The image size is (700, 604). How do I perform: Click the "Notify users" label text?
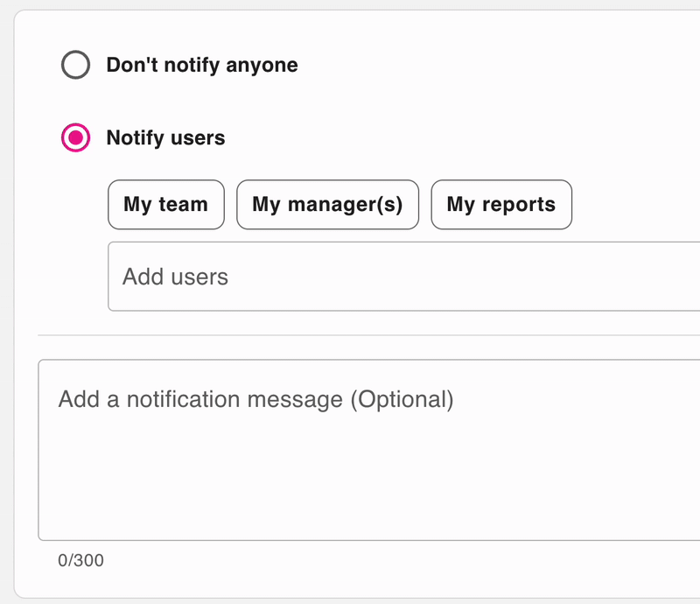click(x=165, y=138)
